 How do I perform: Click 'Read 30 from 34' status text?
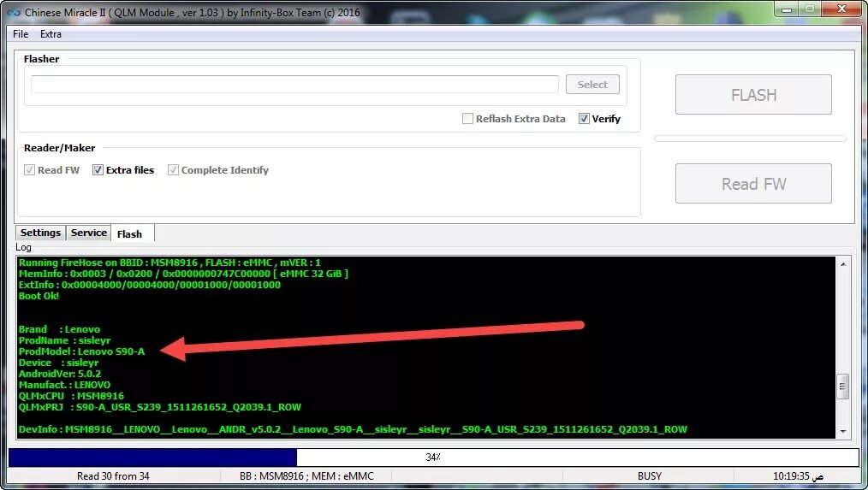click(113, 476)
